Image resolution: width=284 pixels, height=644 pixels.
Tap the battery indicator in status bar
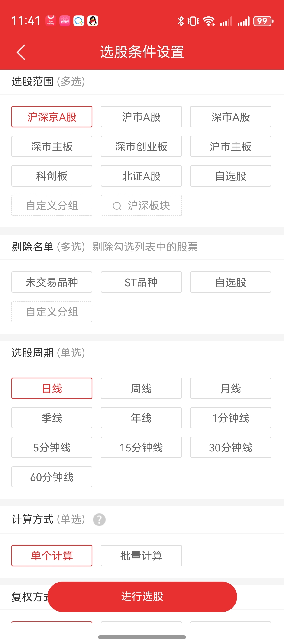[263, 21]
